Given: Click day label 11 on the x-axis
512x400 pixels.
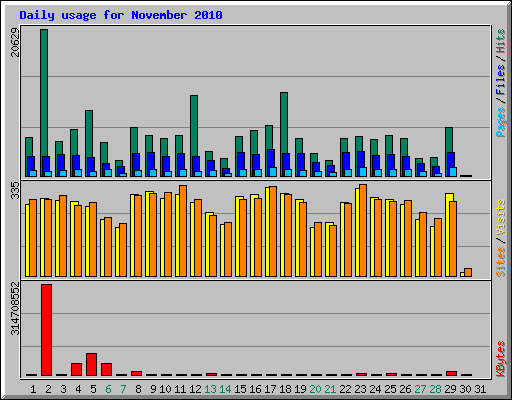Looking at the screenshot, I should point(180,389).
